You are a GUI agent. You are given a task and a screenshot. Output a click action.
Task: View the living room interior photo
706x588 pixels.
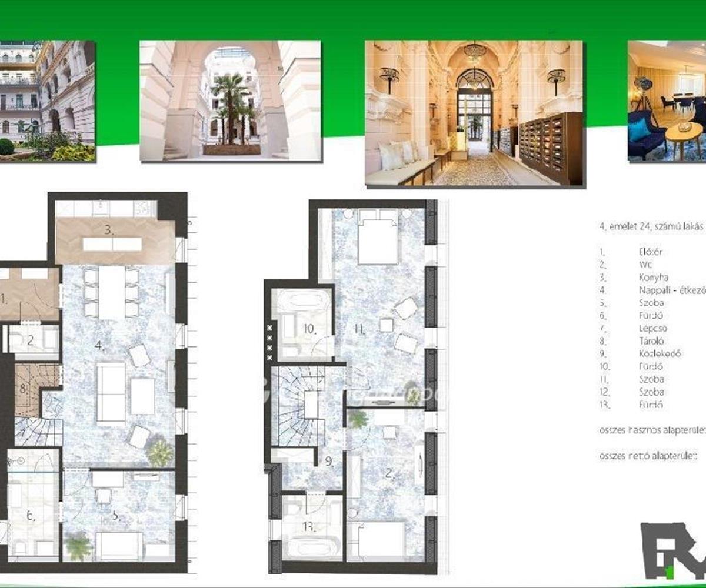pyautogui.click(x=667, y=101)
